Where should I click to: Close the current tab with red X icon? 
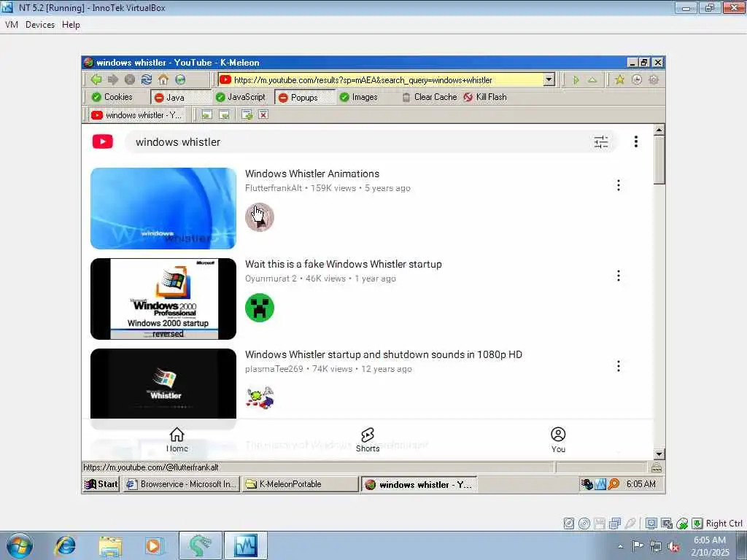point(263,114)
